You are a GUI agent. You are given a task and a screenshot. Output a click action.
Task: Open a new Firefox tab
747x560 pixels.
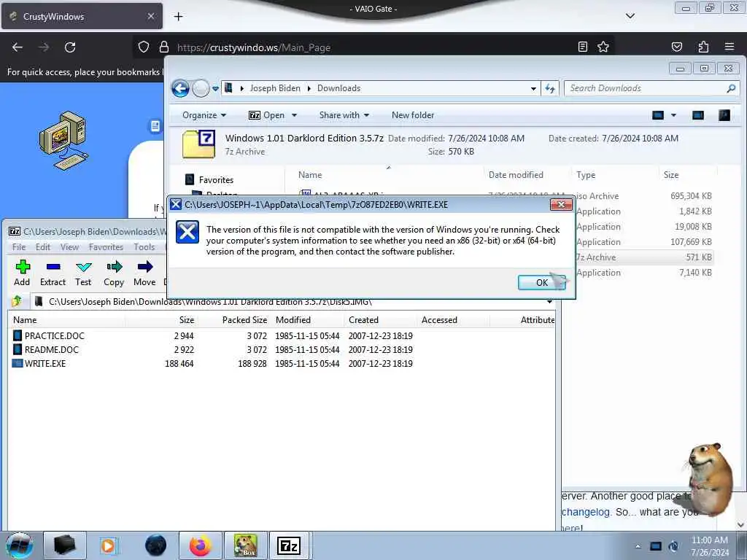click(x=178, y=16)
